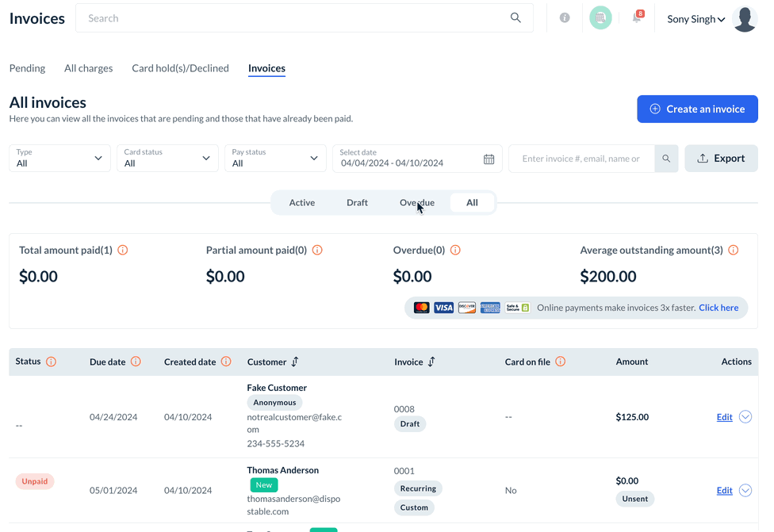Click the Fake Customer name
The width and height of the screenshot is (774, 532).
coord(277,388)
